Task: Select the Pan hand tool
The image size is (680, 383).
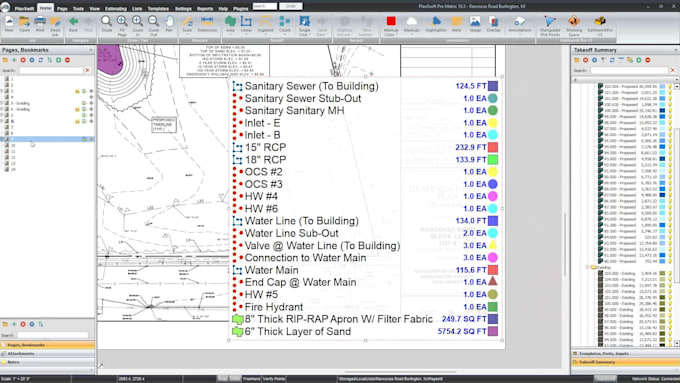Action: pyautogui.click(x=169, y=24)
